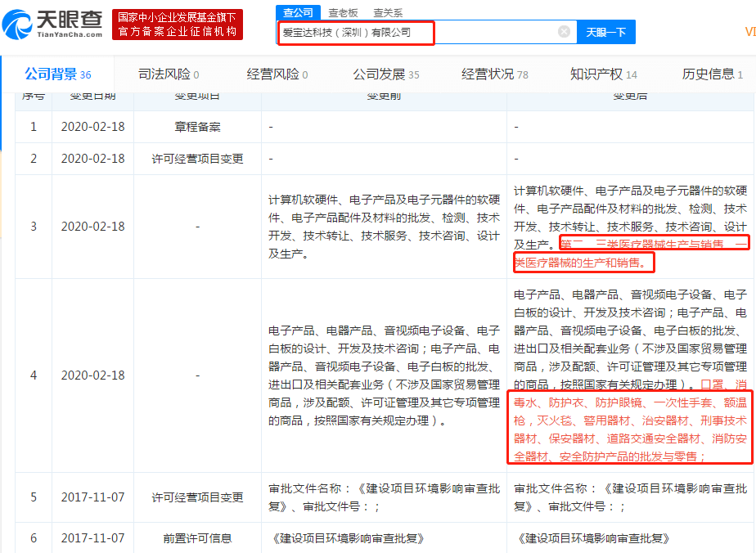
Task: Click 许可经营项目变更 in the 2017-11-07 row
Action: pyautogui.click(x=197, y=497)
